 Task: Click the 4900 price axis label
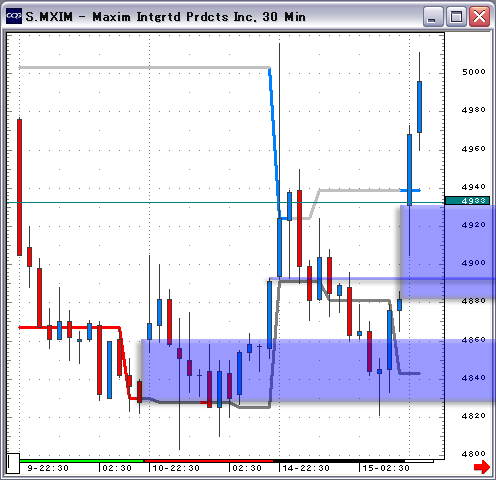coord(474,263)
